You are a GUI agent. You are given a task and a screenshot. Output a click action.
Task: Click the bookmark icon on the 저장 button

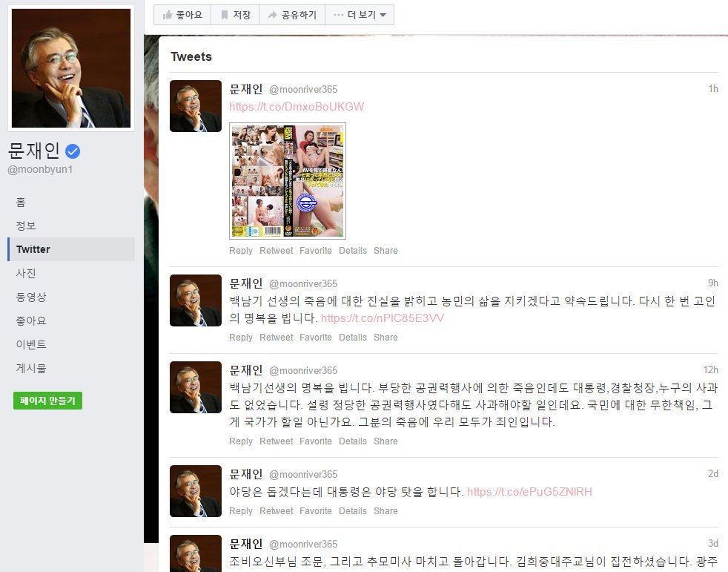point(224,15)
